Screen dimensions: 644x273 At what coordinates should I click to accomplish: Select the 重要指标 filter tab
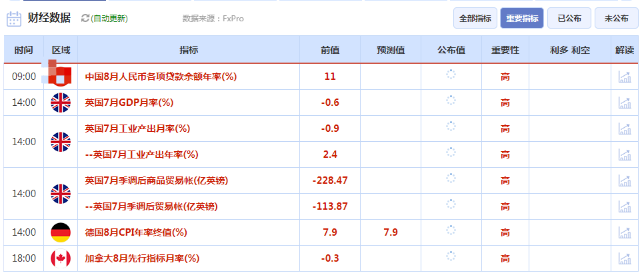point(522,19)
